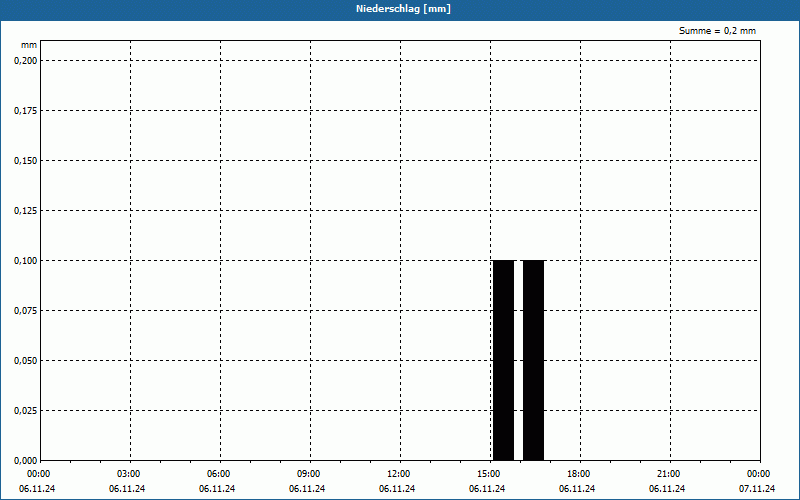Click the first precipitation bar after 15:00

pyautogui.click(x=504, y=360)
